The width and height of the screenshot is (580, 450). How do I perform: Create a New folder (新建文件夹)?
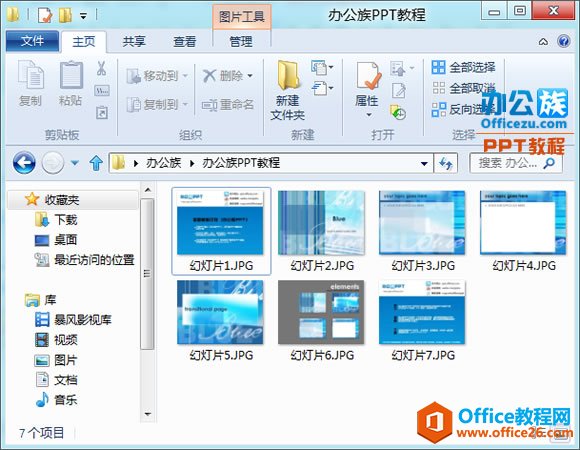tap(288, 91)
